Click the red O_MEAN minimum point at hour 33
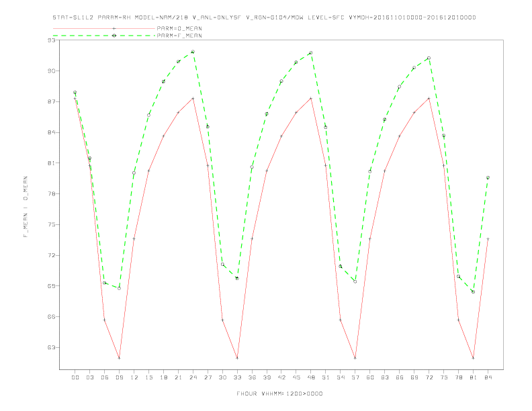Image resolution: width=532 pixels, height=411 pixels. click(x=237, y=358)
